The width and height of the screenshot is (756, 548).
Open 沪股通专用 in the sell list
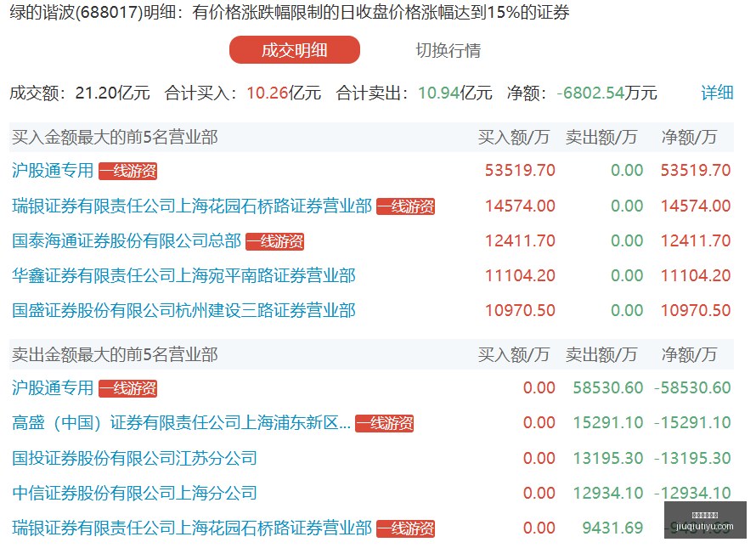pyautogui.click(x=53, y=387)
